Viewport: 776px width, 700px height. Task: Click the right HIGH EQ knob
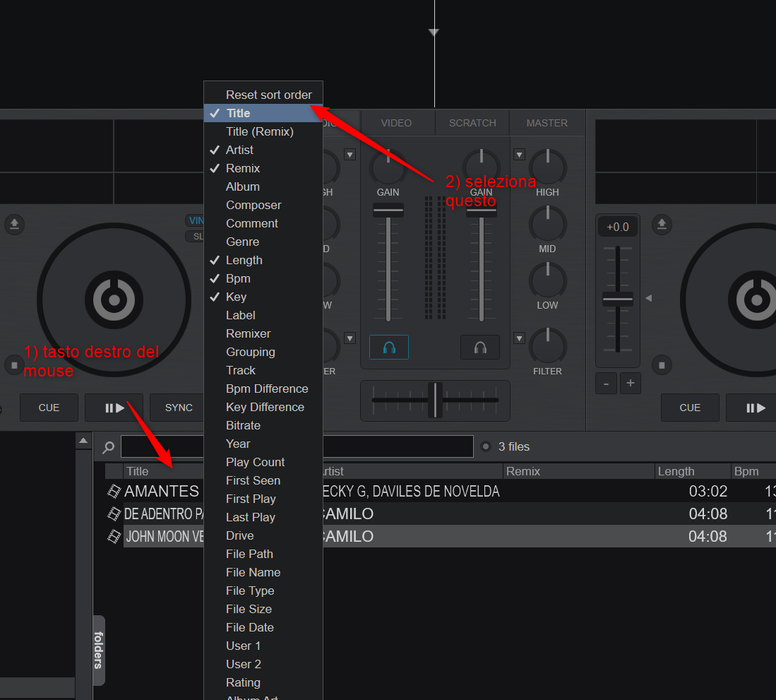coord(547,166)
